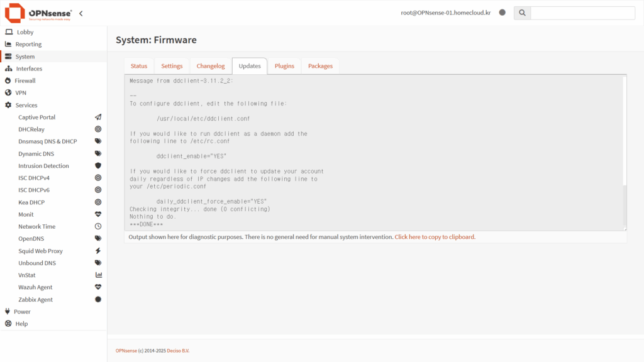Click the clock icon next to Network Time

pyautogui.click(x=98, y=226)
